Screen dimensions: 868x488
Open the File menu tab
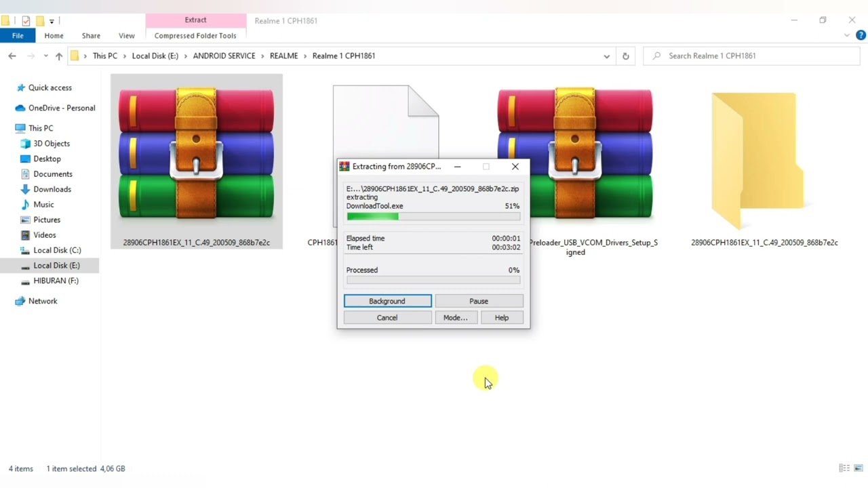18,35
